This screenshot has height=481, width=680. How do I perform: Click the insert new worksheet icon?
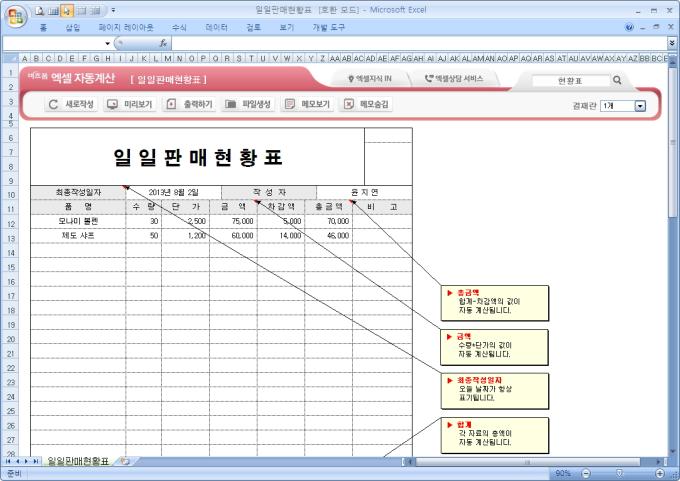(124, 461)
